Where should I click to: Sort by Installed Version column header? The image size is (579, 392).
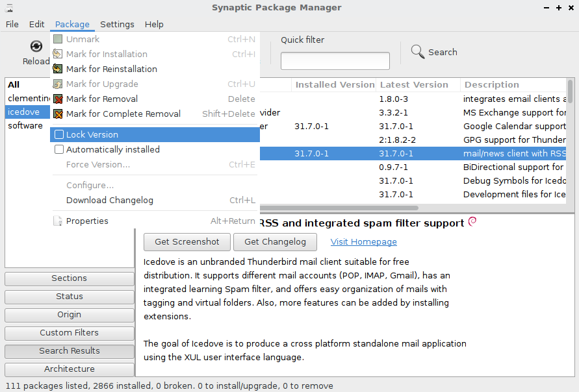[x=335, y=85]
